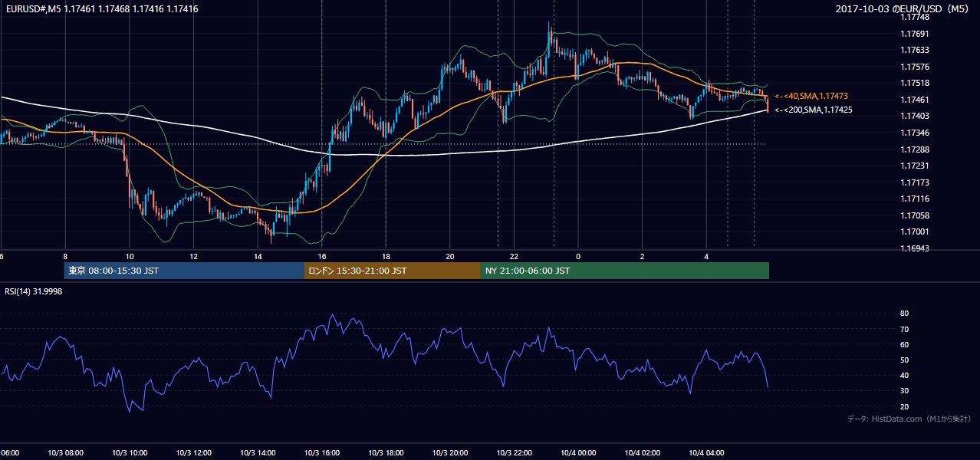The width and height of the screenshot is (980, 460).
Task: Click the RSI 30 level label
Action: pos(904,390)
